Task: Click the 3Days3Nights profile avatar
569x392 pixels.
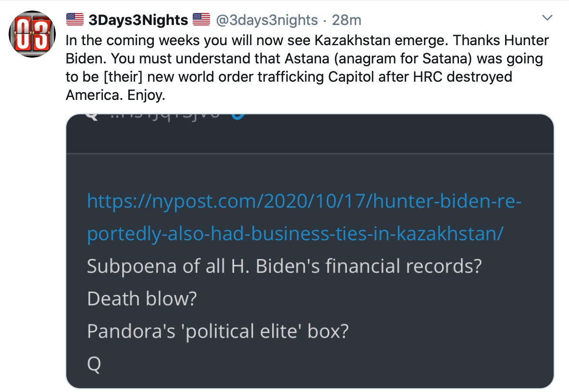Action: (31, 34)
